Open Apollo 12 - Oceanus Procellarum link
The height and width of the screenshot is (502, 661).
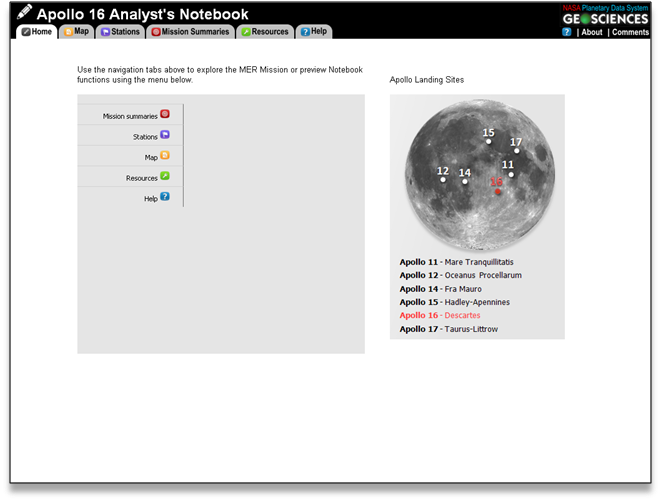[461, 275]
